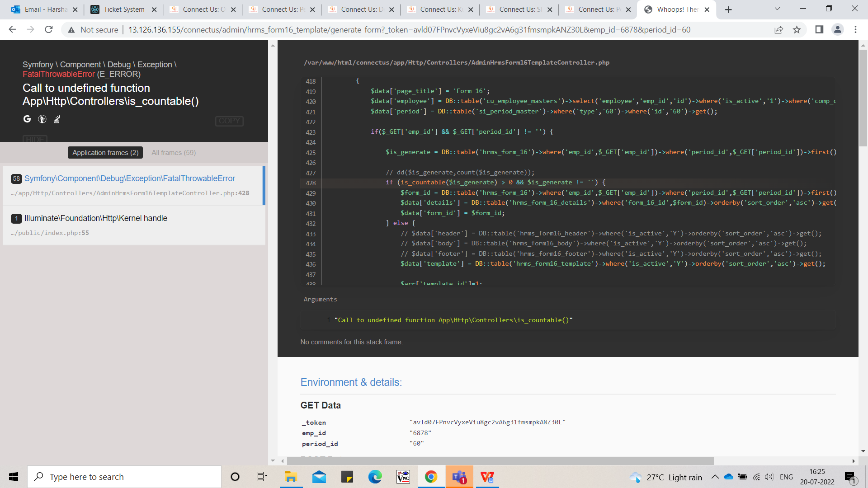Screen dimensions: 868x488
Task: Open Cortana from the taskbar
Action: (x=235, y=477)
